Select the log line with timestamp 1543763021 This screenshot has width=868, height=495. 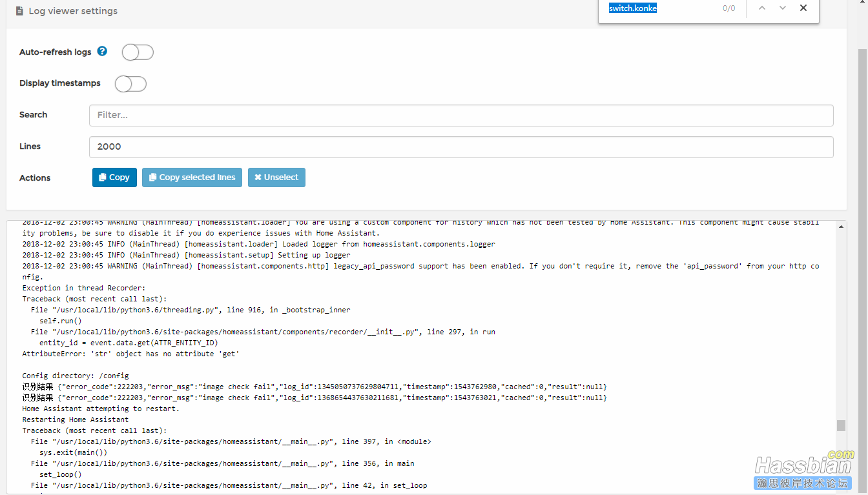315,398
